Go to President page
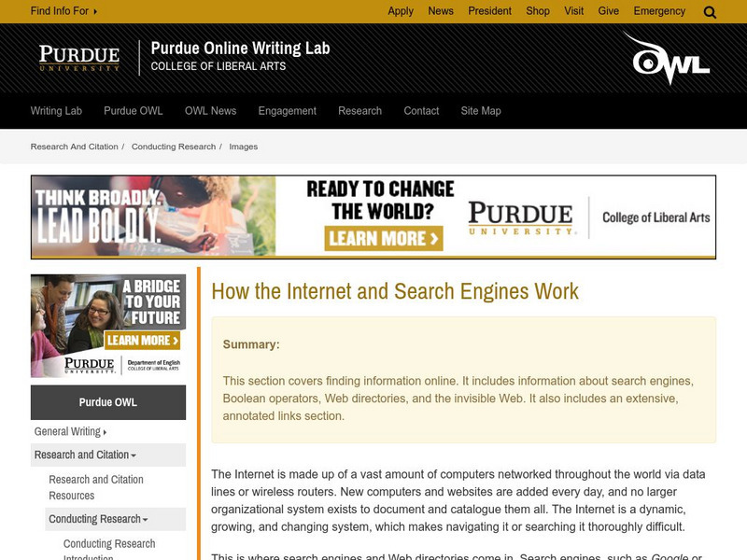This screenshot has width=747, height=560. pyautogui.click(x=489, y=11)
